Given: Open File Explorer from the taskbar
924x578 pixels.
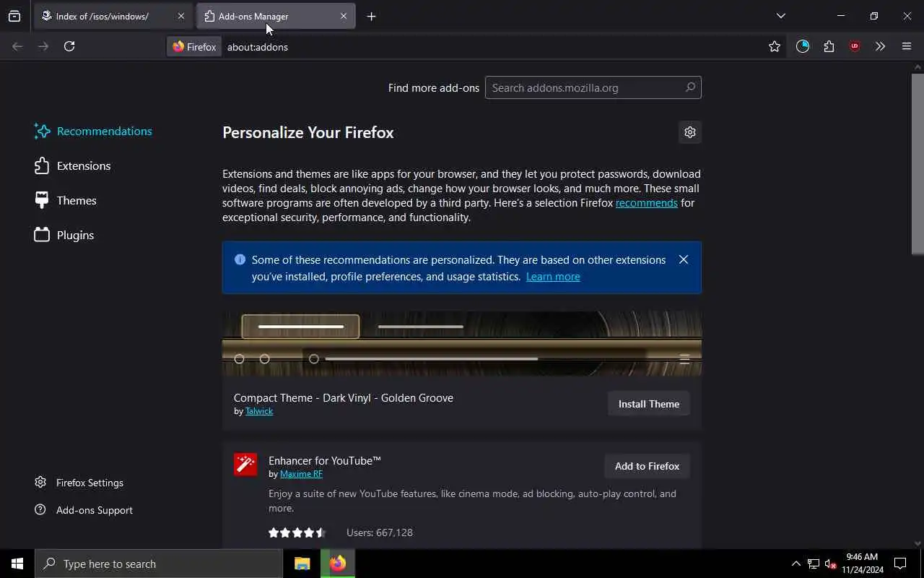Looking at the screenshot, I should 302,564.
